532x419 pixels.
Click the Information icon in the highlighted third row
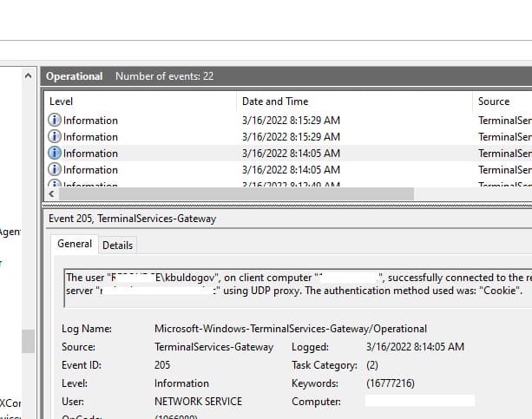(x=55, y=154)
